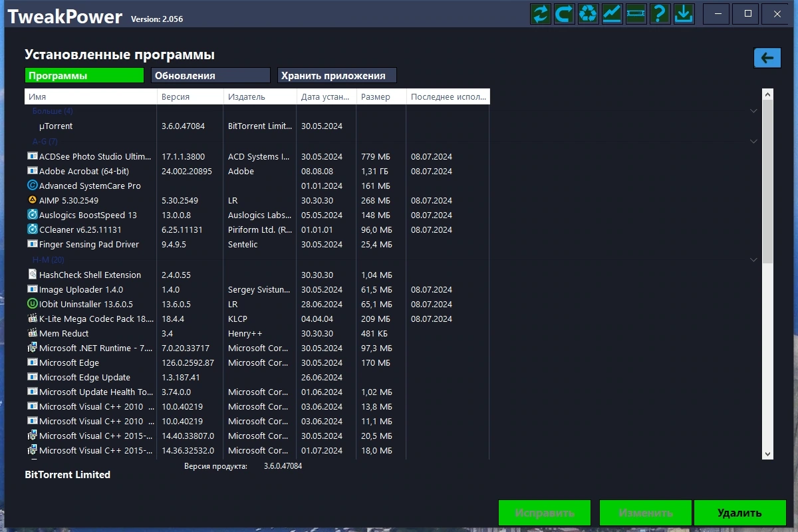Select 'Microsoft Visual C++ 2015' version 14.36.32532.0
Screen dimensions: 798x532
click(x=257, y=450)
